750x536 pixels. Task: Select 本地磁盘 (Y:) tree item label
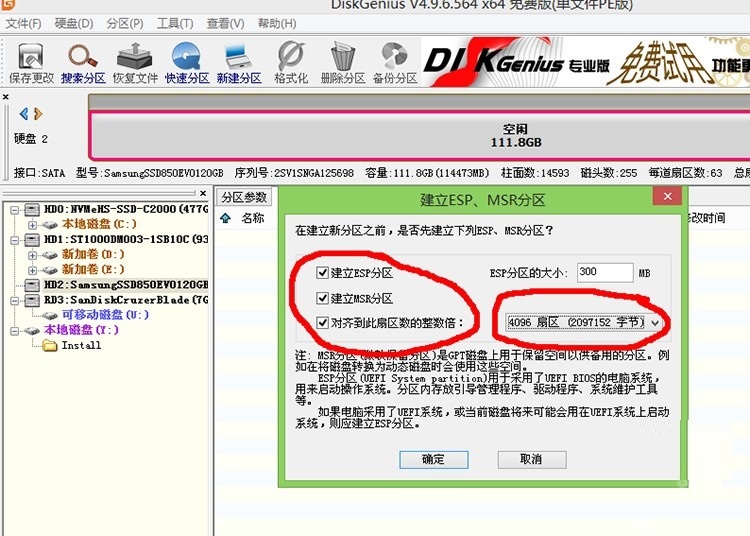pyautogui.click(x=81, y=330)
